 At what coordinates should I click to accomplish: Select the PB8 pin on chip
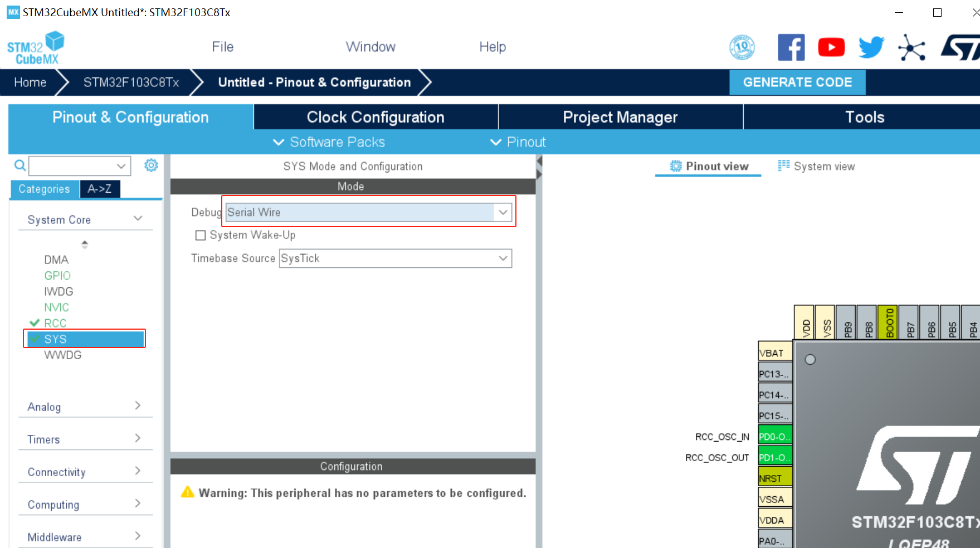pyautogui.click(x=867, y=322)
